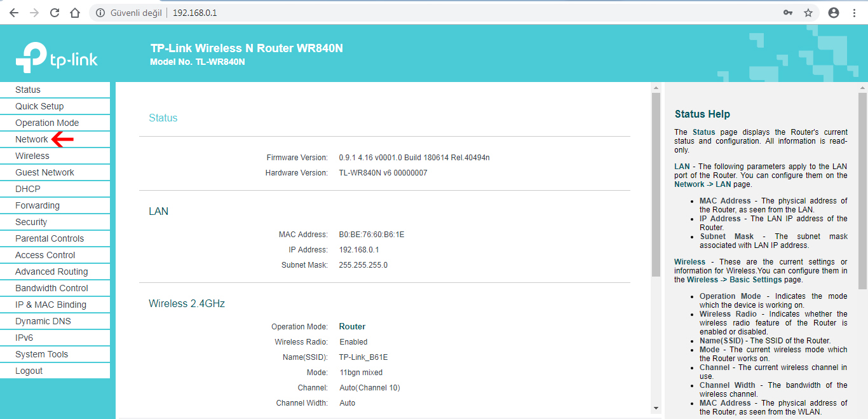Click the SSID value TP-Link_B61E
This screenshot has width=868, height=419.
point(363,357)
